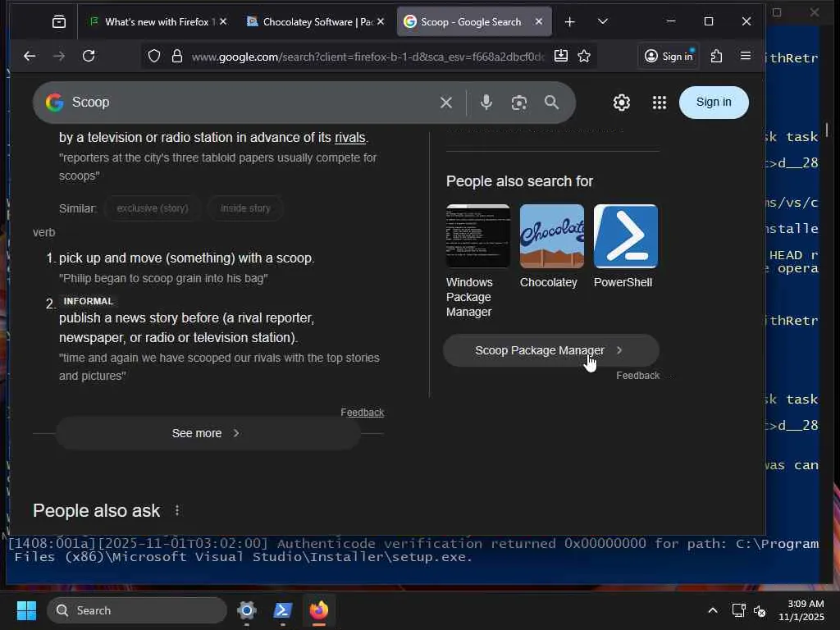840x630 pixels.
Task: Go back to previous page
Action: [30, 56]
